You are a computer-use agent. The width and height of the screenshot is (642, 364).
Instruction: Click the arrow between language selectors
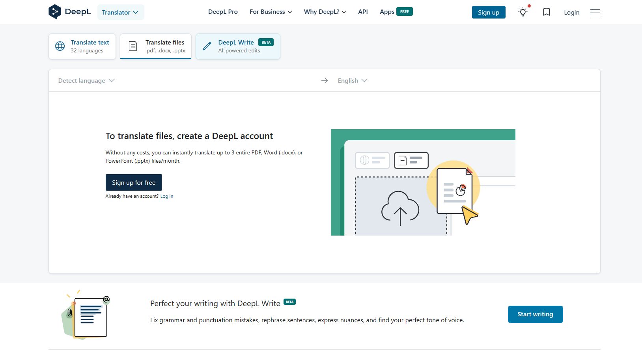click(x=325, y=80)
